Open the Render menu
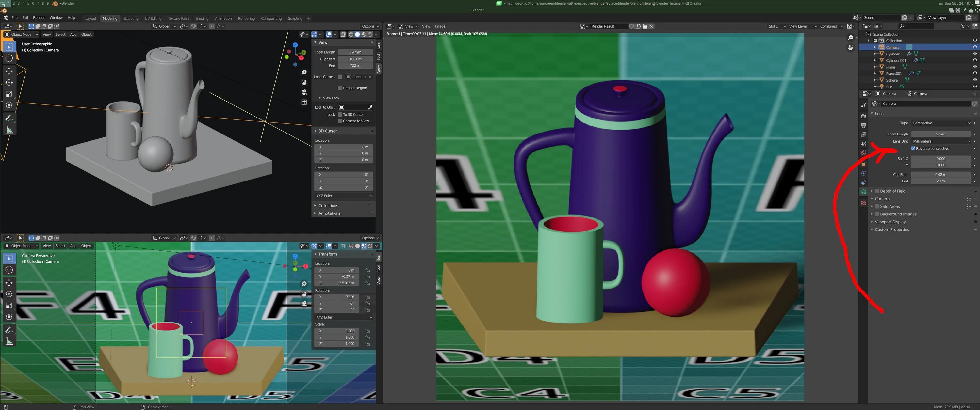The image size is (980, 410). 39,18
